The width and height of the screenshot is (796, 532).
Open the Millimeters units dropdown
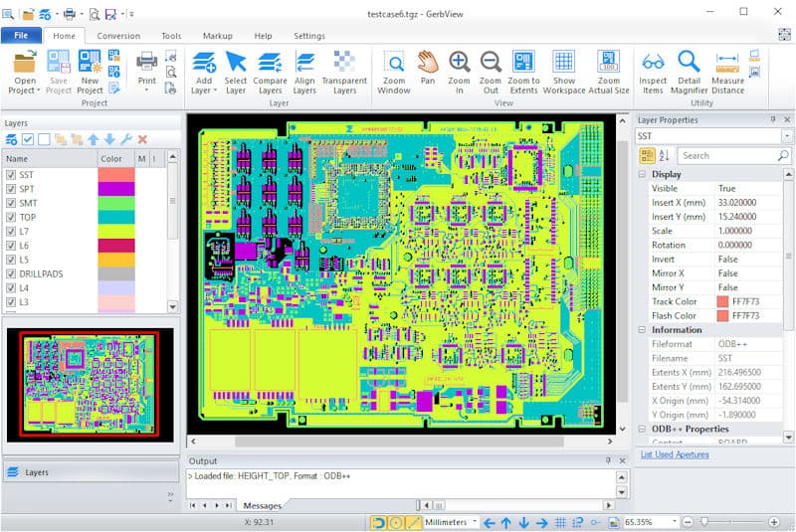(452, 522)
